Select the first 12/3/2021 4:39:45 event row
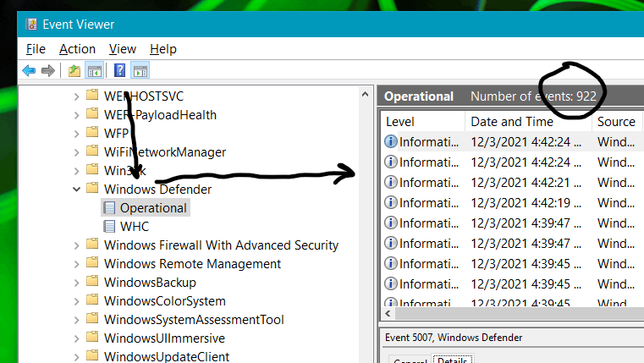Screen dimensions: 644x363 (x=513, y=264)
